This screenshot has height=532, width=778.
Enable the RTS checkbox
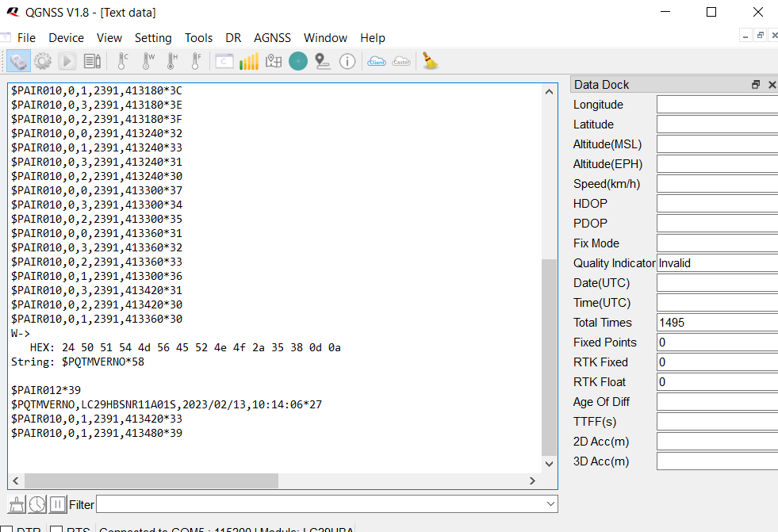pos(56,529)
